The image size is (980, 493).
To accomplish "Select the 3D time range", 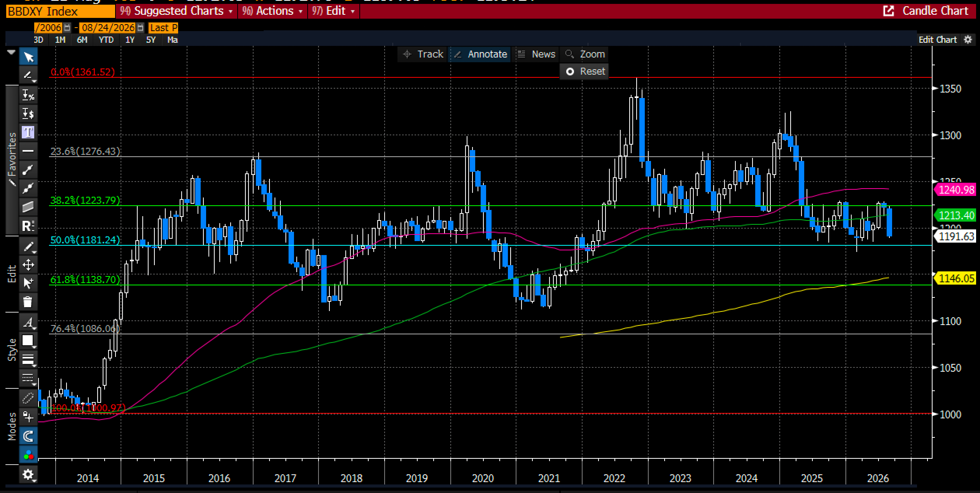I will 38,40.
